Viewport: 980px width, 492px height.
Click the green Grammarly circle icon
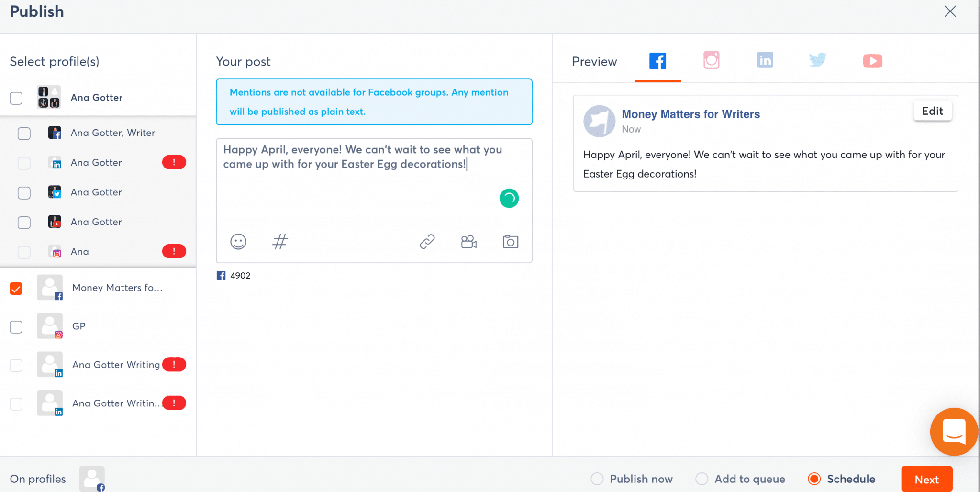pyautogui.click(x=509, y=198)
